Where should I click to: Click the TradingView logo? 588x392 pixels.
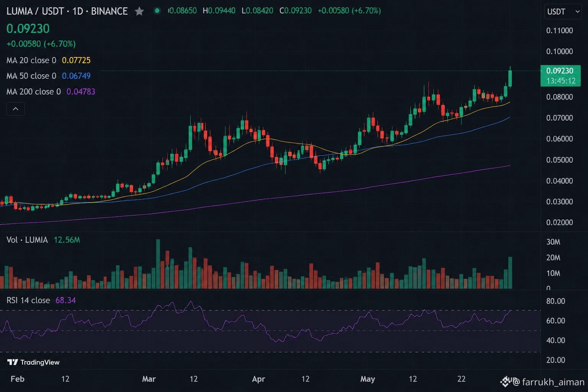click(33, 362)
